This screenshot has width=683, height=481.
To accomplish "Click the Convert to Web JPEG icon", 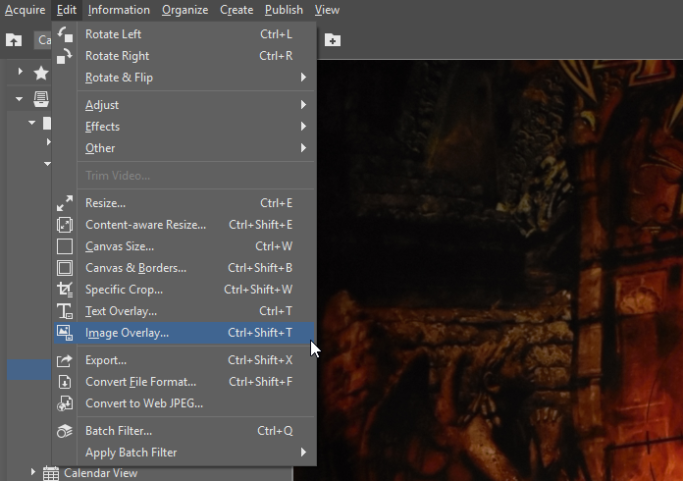I will (x=65, y=403).
